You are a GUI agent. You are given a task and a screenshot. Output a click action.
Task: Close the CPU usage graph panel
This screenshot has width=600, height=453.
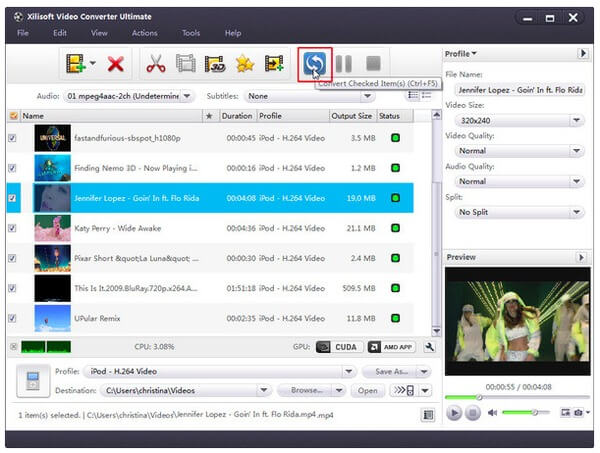(13, 347)
